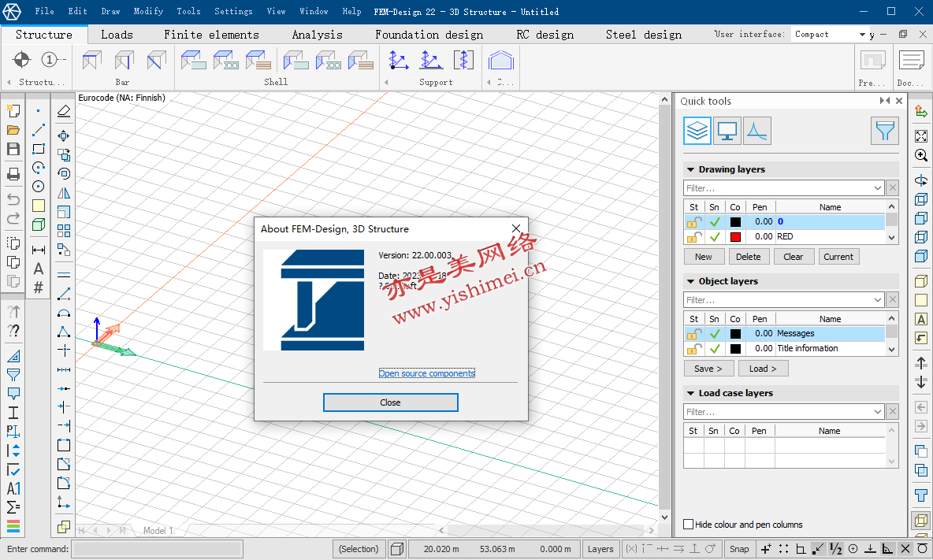Close the Quick tools panel with its X

(899, 101)
